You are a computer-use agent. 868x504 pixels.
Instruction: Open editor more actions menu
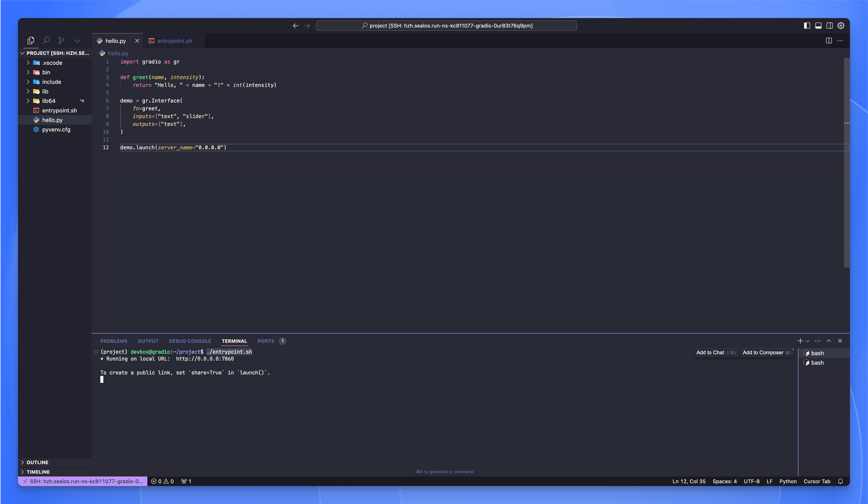point(840,41)
